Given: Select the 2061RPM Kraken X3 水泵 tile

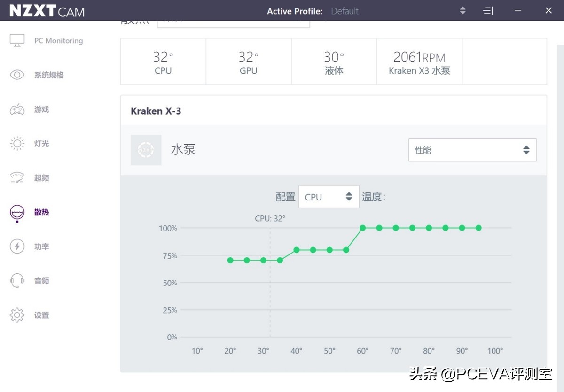Looking at the screenshot, I should pos(419,62).
